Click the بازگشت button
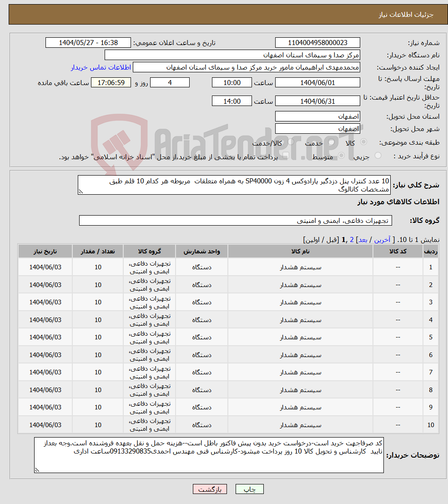 (x=210, y=489)
